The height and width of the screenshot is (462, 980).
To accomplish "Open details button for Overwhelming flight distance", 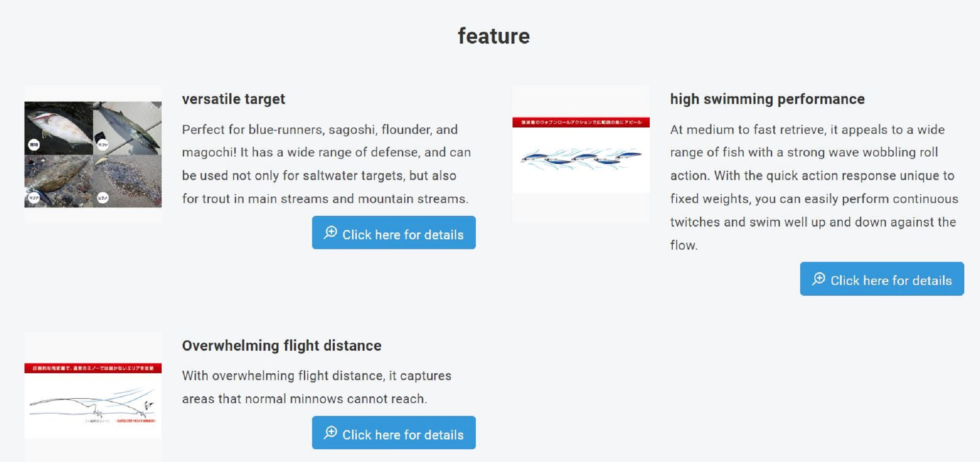I will pos(393,433).
